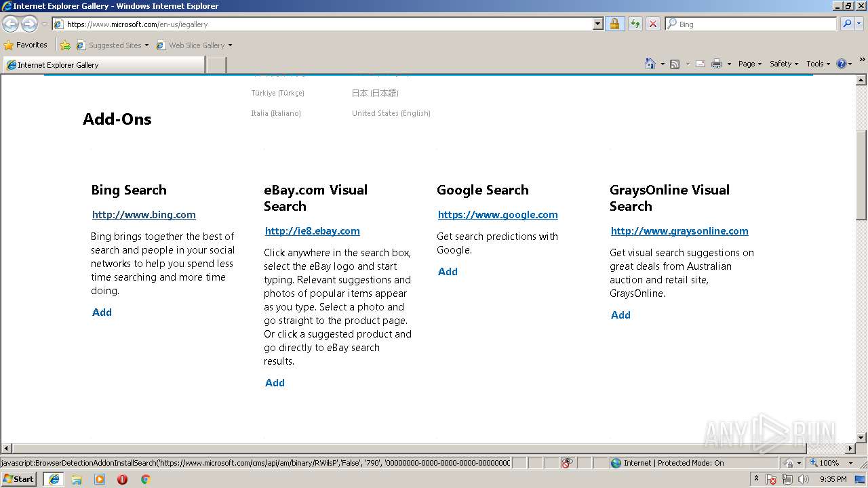Click the horizontal scroll right arrow

850,448
